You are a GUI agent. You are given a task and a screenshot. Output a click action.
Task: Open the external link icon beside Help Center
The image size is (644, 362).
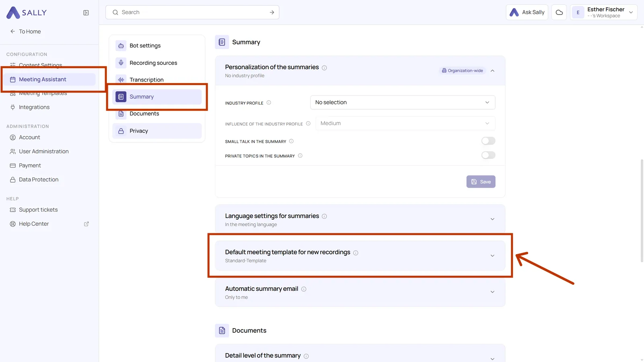86,224
